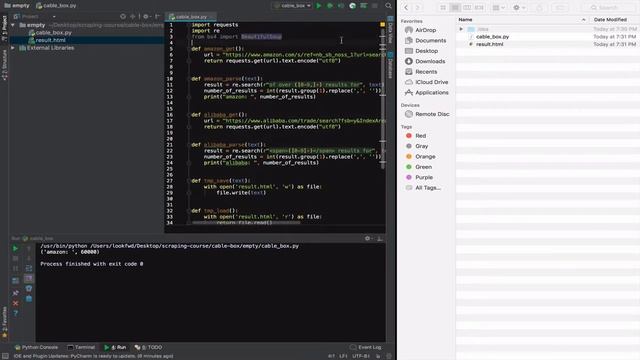The image size is (640, 360).
Task: Open iCloud Drive in Finder sidebar
Action: (427, 82)
